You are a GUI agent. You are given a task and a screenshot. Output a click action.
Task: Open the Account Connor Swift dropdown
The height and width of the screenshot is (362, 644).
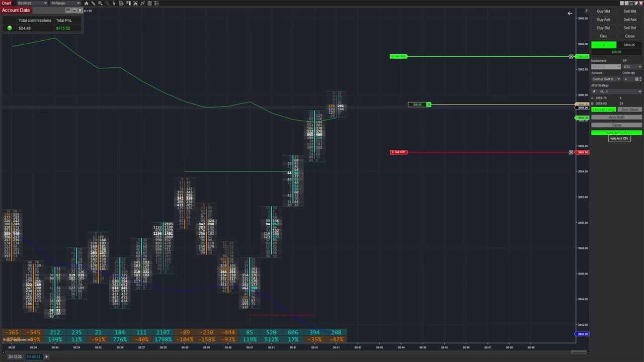click(x=606, y=79)
